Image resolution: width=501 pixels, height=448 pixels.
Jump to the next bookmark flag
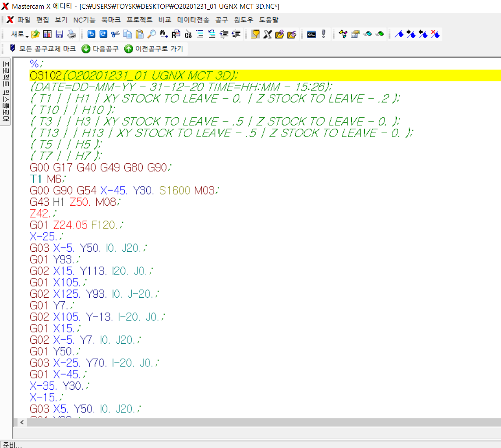(x=411, y=34)
